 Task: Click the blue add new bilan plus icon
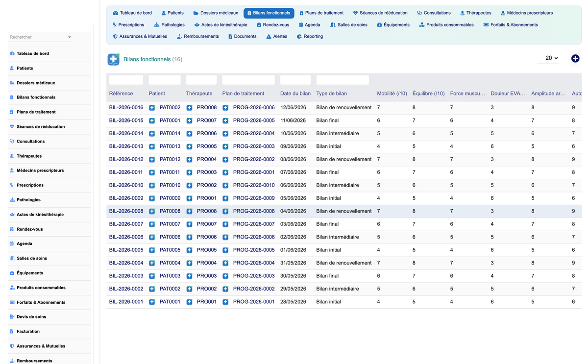tap(575, 58)
